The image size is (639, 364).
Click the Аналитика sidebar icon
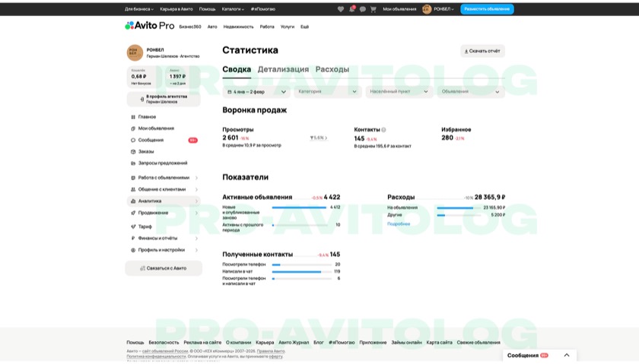(133, 201)
